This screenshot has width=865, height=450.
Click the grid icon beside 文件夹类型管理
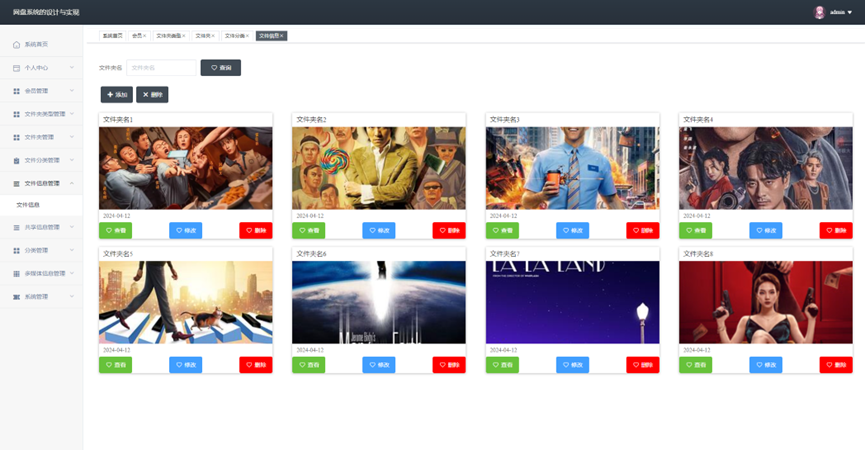click(x=17, y=114)
